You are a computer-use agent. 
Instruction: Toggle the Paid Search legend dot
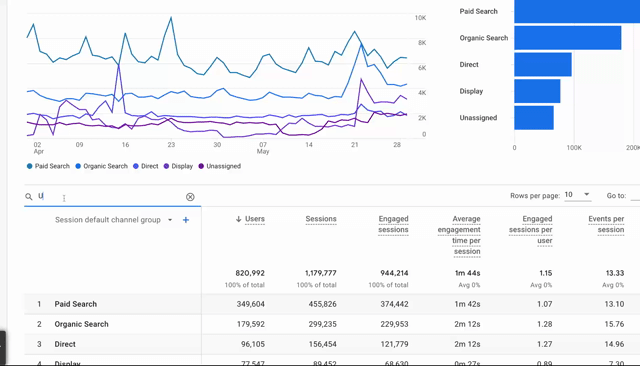(x=29, y=166)
